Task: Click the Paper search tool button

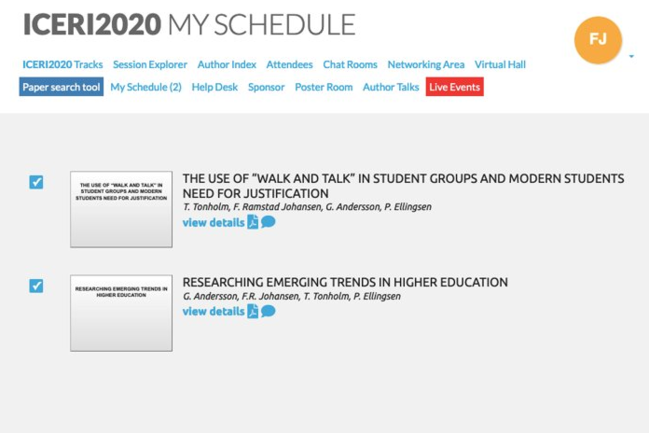Action: [x=61, y=87]
